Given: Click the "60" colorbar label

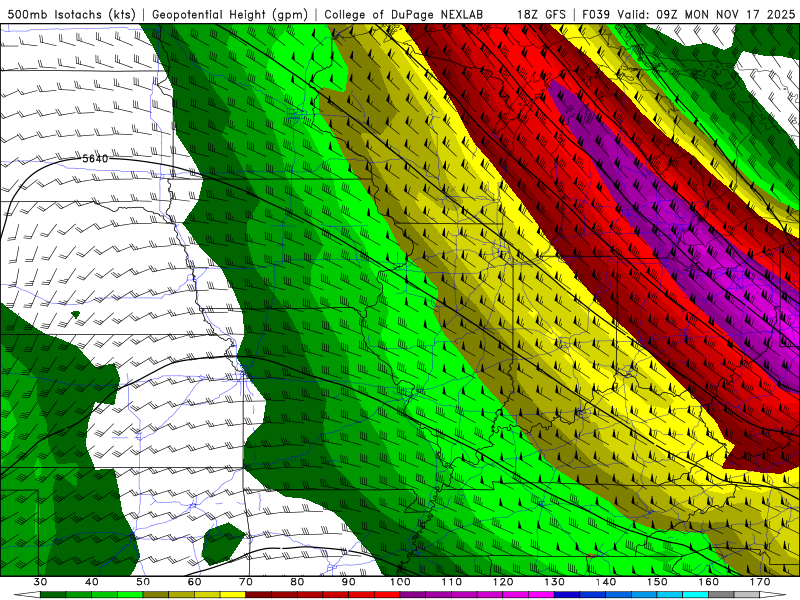Looking at the screenshot, I should click(x=194, y=582).
